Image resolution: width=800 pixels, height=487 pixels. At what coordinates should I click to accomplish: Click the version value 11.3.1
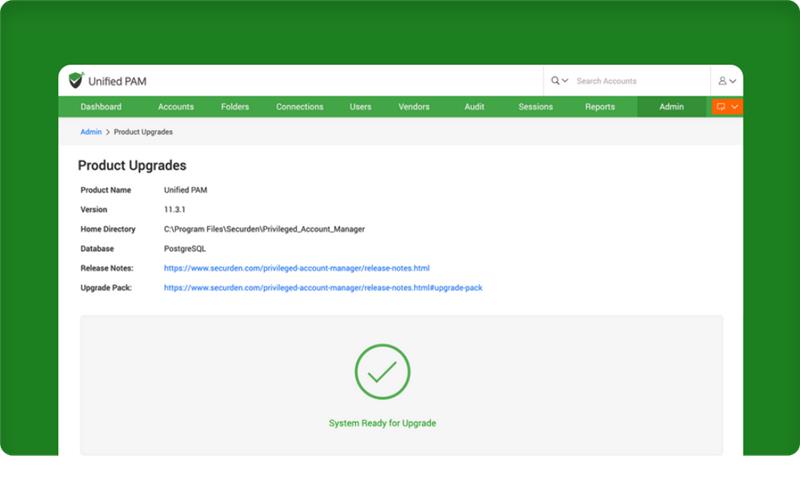(x=174, y=210)
